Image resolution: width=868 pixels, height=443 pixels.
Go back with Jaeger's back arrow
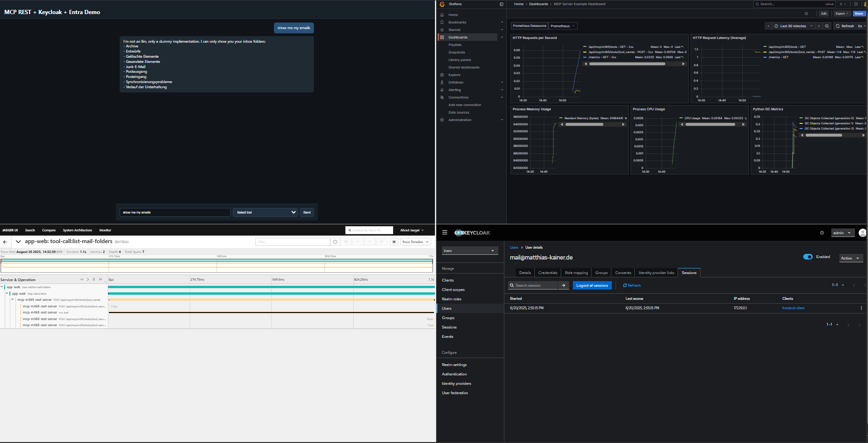pyautogui.click(x=5, y=242)
